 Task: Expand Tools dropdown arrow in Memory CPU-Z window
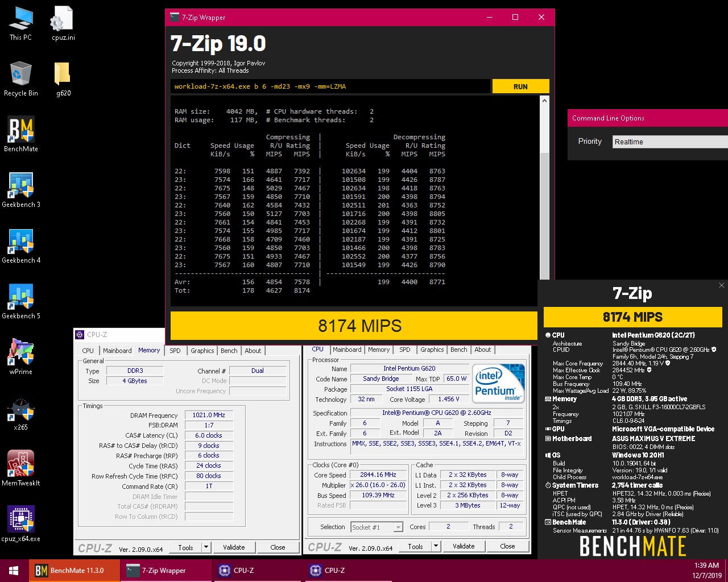click(206, 547)
